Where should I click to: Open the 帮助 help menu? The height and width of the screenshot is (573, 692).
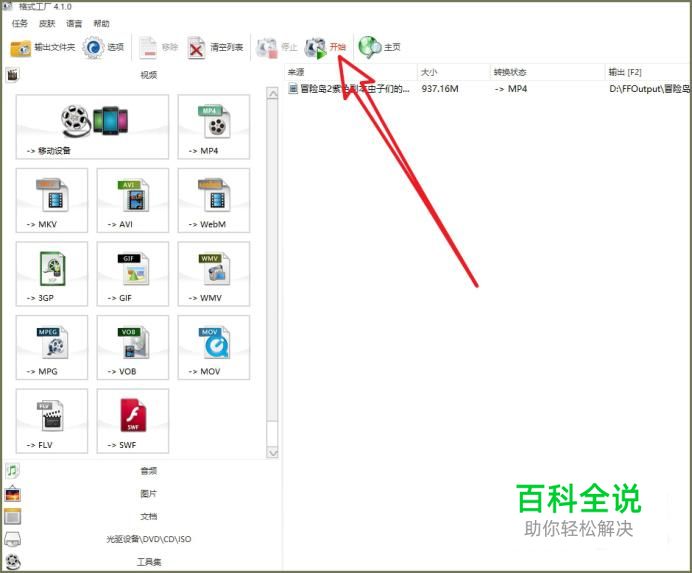point(102,23)
